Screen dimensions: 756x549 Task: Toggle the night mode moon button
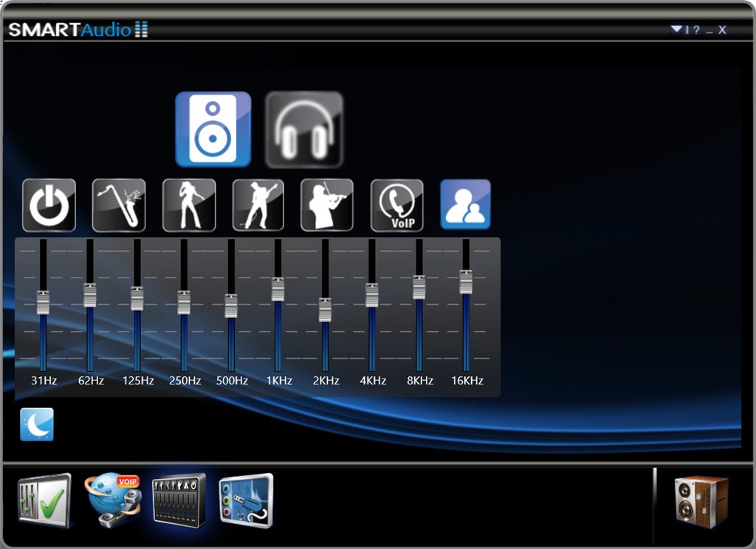point(37,424)
